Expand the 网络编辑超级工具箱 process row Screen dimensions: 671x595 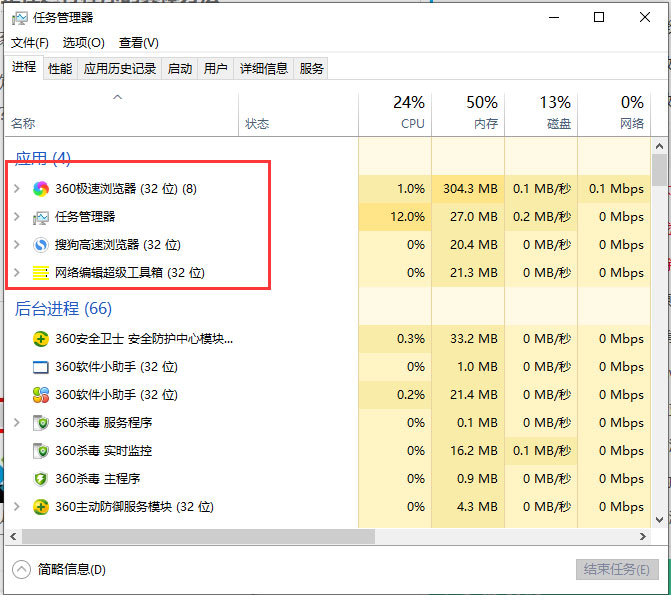point(17,273)
